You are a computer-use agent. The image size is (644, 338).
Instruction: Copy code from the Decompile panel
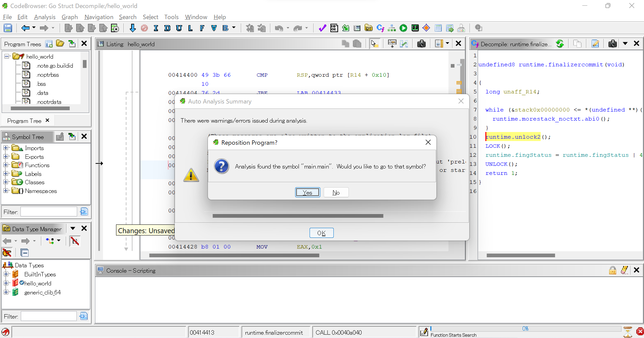pos(577,44)
